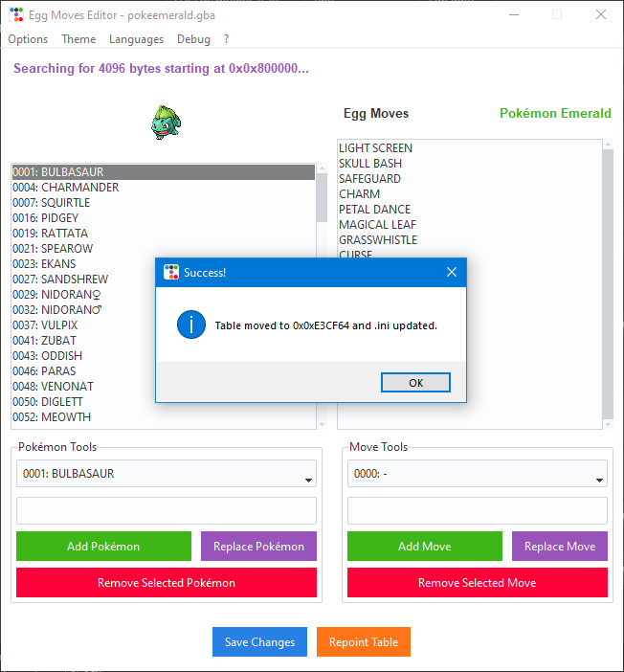This screenshot has height=672, width=624.
Task: Open the Options menu
Action: coord(28,39)
